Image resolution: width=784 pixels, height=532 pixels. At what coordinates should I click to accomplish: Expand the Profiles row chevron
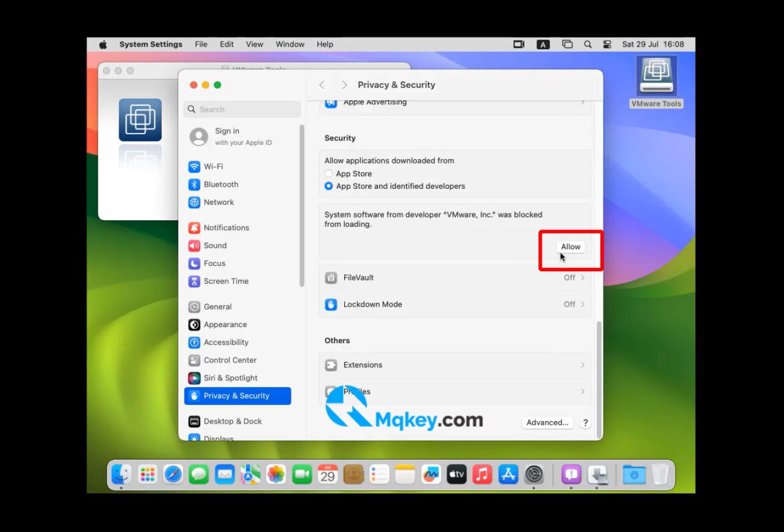click(582, 392)
